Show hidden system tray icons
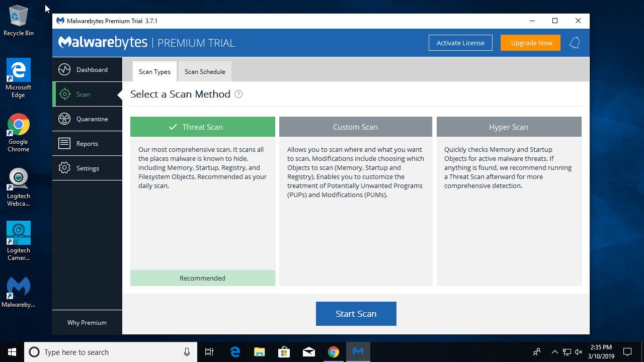This screenshot has width=644, height=362. [554, 352]
